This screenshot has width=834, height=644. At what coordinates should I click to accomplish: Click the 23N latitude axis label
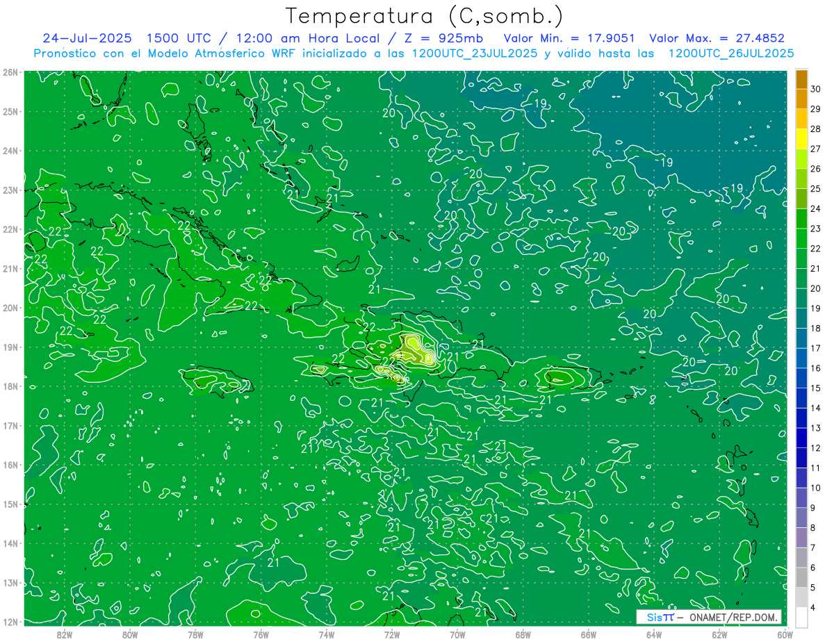(10, 190)
